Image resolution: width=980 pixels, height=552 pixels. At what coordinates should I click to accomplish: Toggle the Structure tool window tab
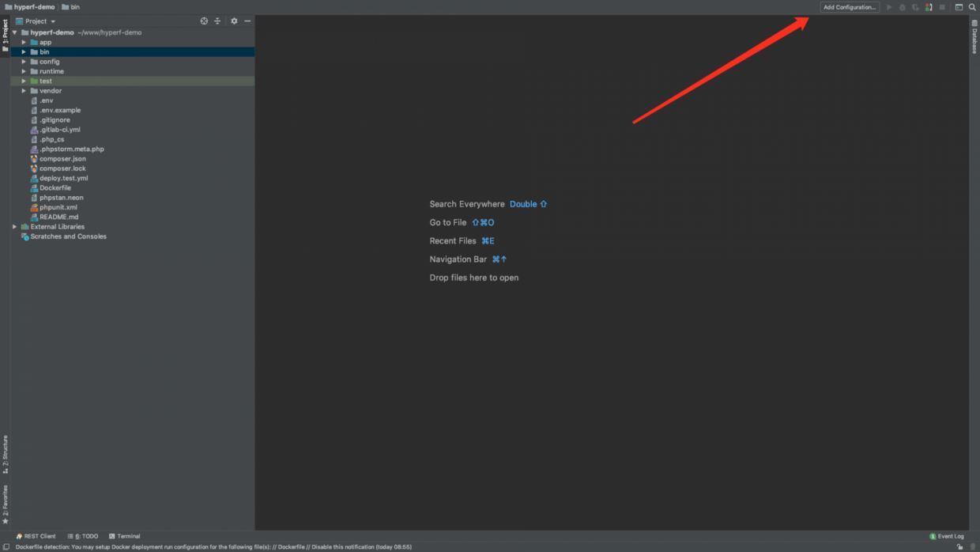5,453
